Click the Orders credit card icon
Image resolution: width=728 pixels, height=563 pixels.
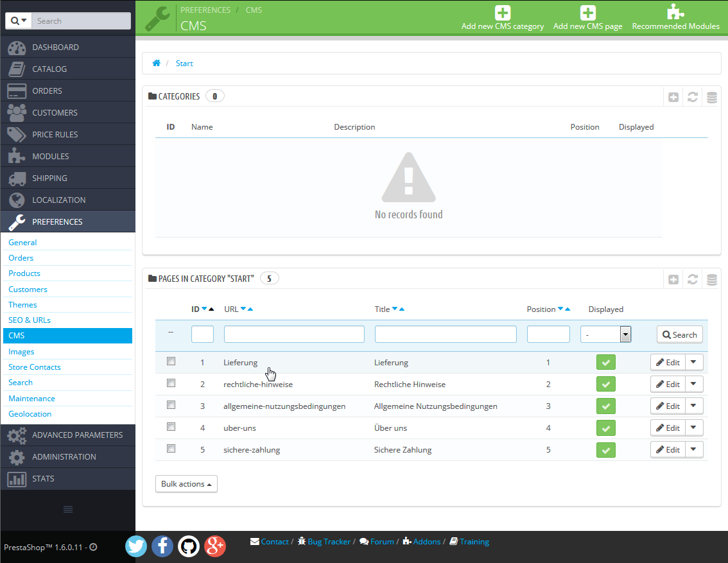(17, 91)
